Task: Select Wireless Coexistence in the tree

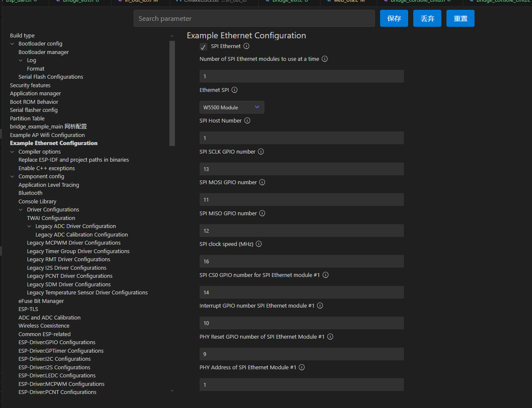Action: pos(44,326)
